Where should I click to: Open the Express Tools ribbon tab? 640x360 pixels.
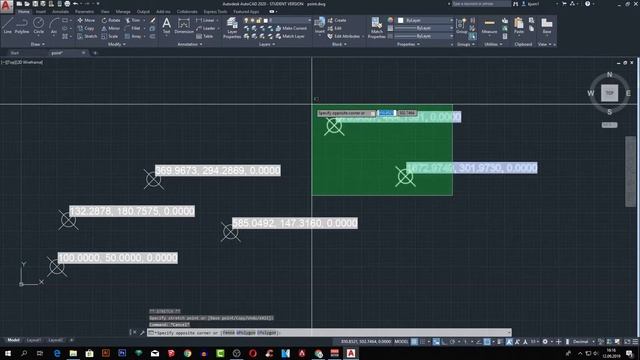coord(216,11)
